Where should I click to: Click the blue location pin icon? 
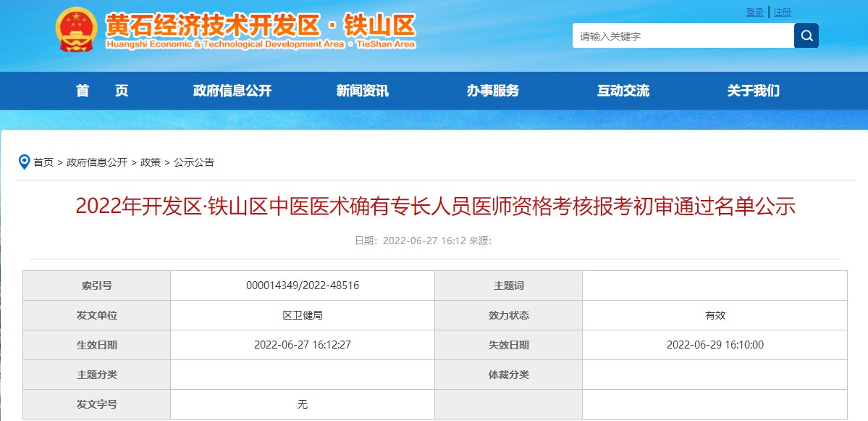pyautogui.click(x=24, y=162)
